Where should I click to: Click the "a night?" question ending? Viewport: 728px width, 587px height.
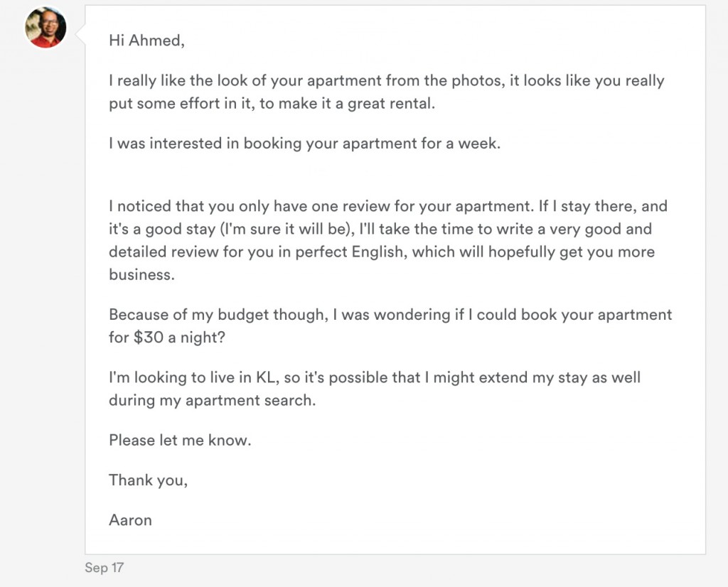click(196, 338)
